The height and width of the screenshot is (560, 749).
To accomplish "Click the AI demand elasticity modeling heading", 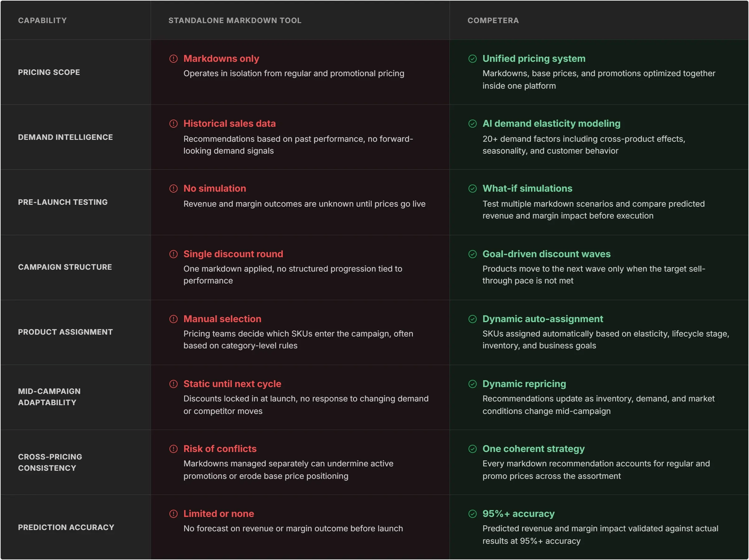I will [551, 124].
